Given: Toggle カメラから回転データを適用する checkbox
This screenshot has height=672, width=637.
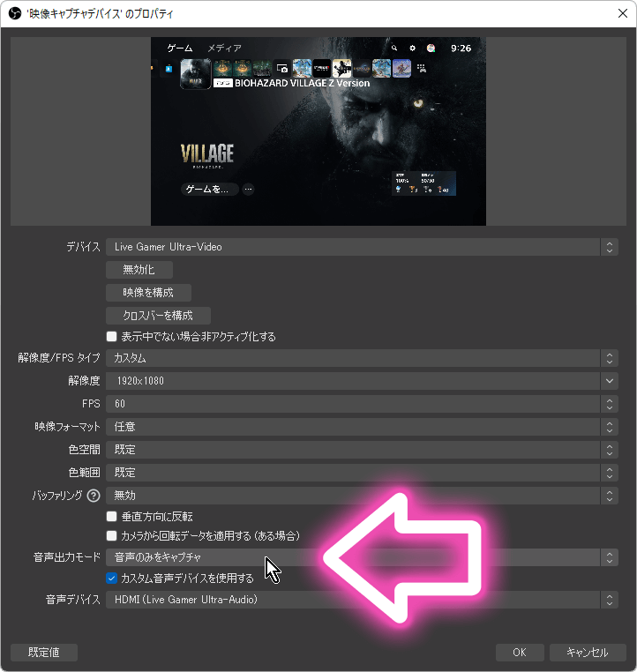Looking at the screenshot, I should click(111, 535).
